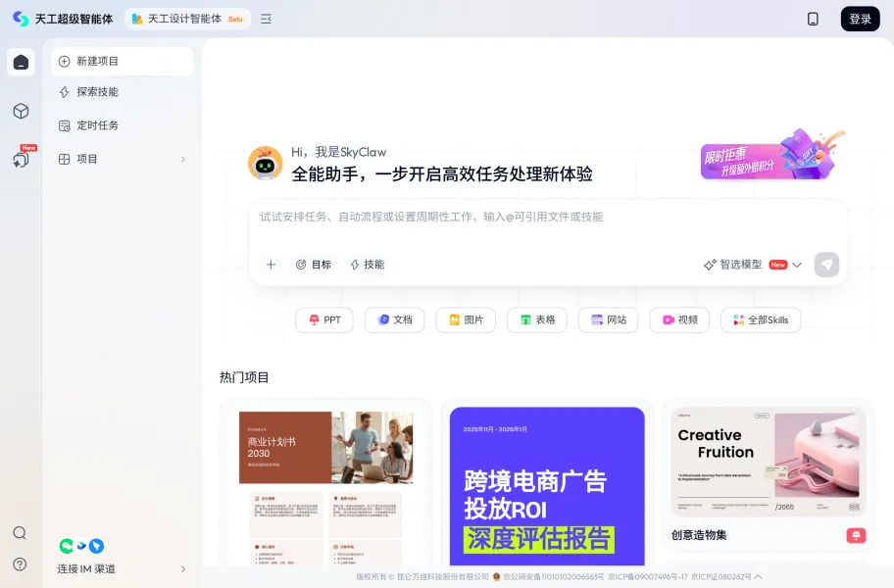Collapse the sidebar with the toggle icon
The image size is (894, 588).
click(266, 19)
